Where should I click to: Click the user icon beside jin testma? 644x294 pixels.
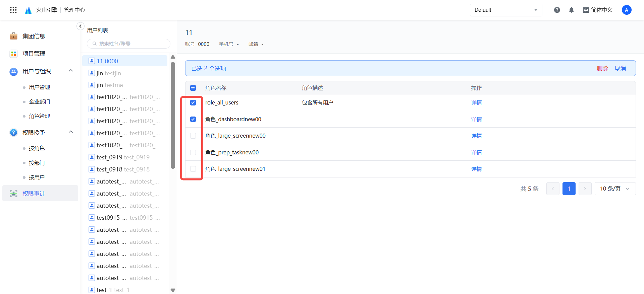pos(92,85)
